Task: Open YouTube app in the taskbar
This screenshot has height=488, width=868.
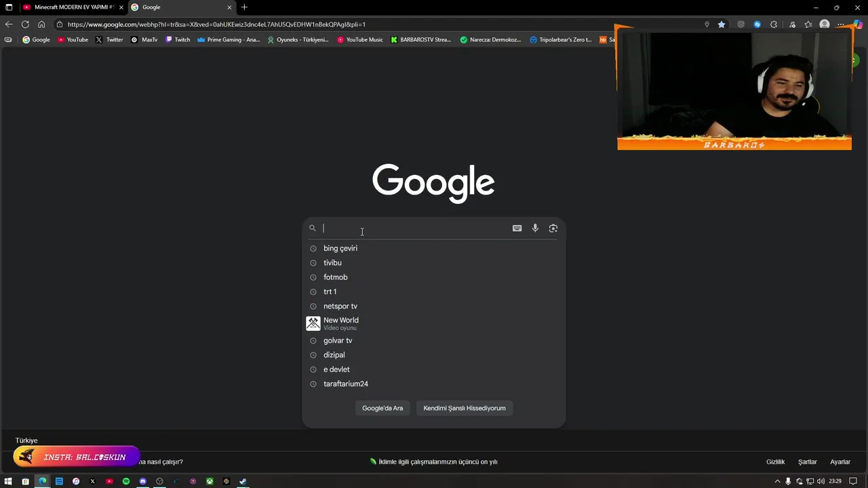Action: pos(109,481)
